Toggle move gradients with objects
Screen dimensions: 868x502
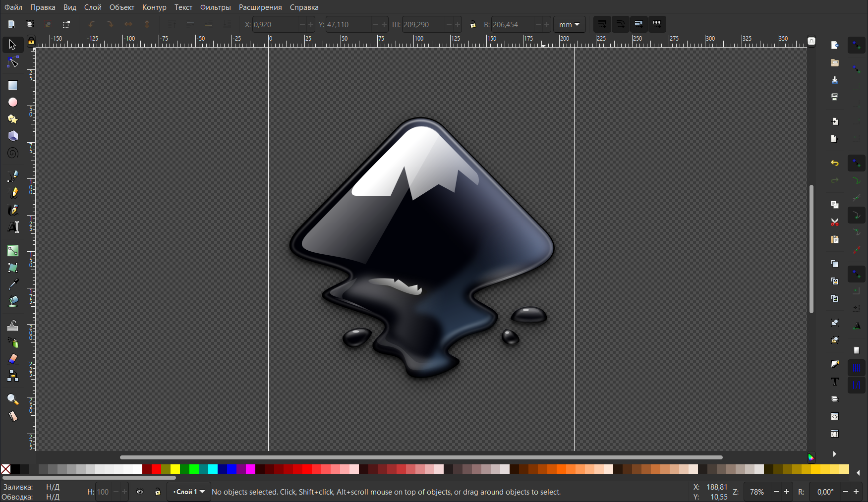pyautogui.click(x=638, y=24)
